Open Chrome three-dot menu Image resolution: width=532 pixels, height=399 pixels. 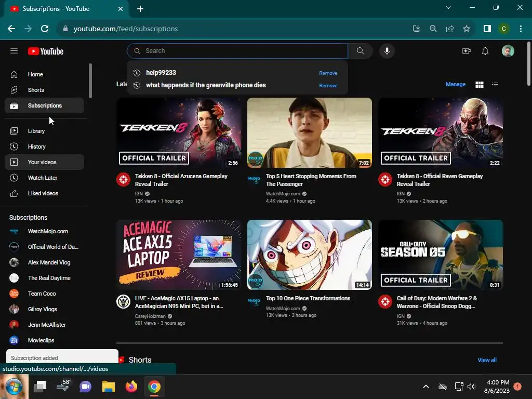click(521, 29)
